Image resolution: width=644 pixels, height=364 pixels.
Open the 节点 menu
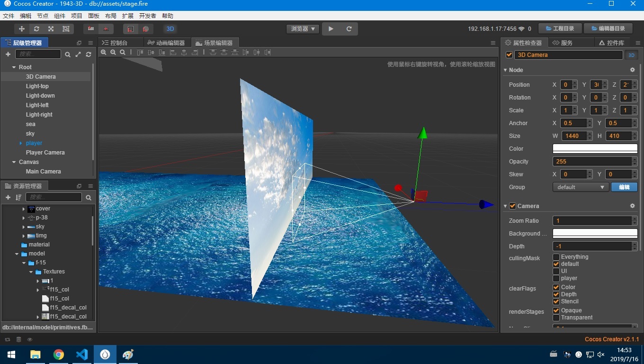[43, 16]
